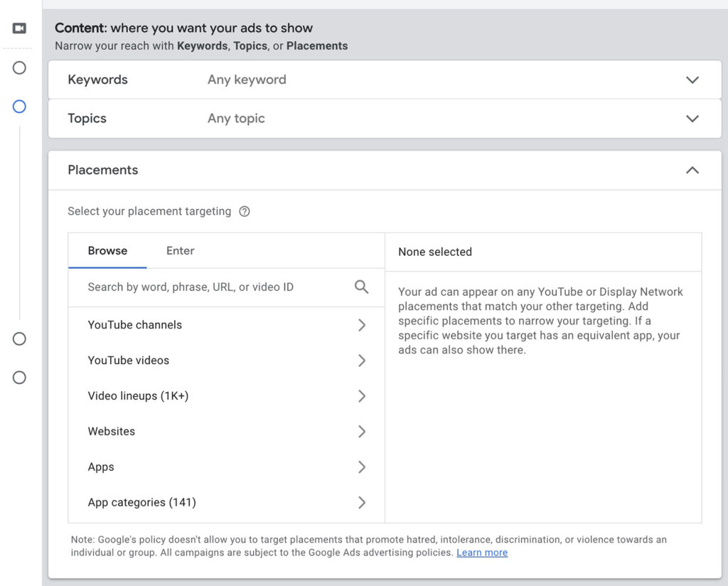The width and height of the screenshot is (728, 586).
Task: Expand Apps placements
Action: (362, 467)
